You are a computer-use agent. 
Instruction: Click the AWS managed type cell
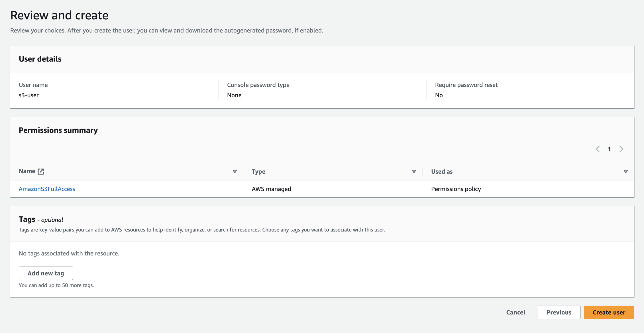pyautogui.click(x=271, y=189)
